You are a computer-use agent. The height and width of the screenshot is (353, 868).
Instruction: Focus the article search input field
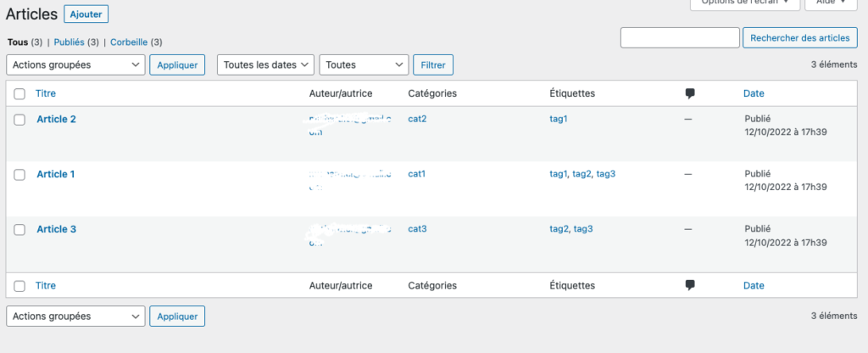pos(681,38)
